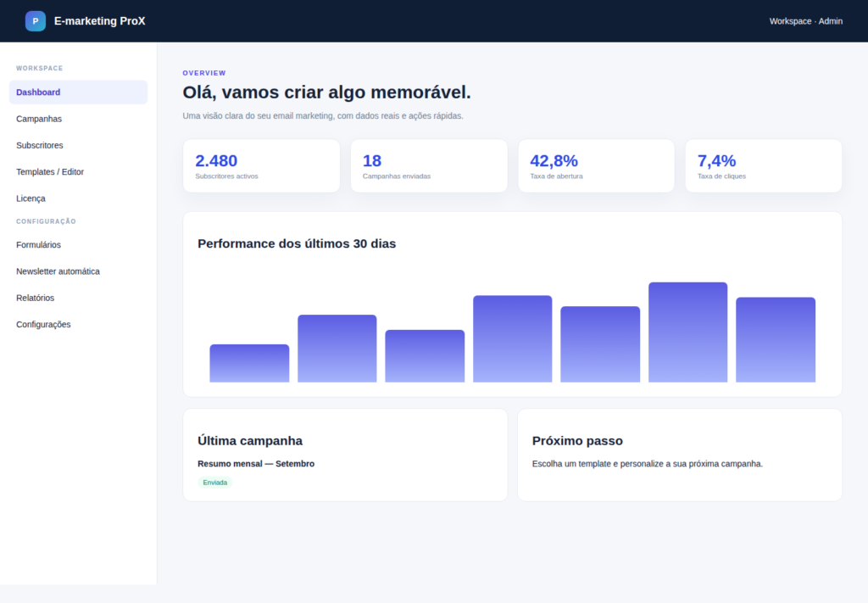Screen dimensions: 868x603
Task: Click the Última campanha heading
Action: 250,441
